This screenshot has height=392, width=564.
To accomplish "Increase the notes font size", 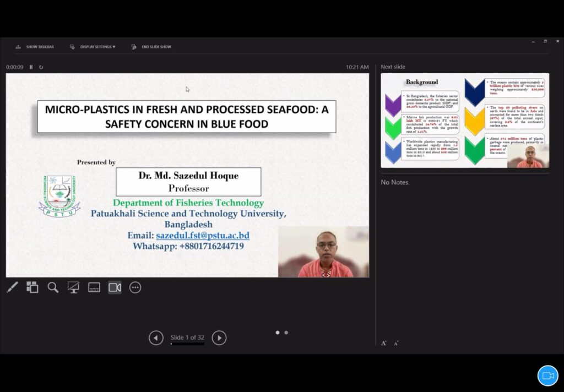I will click(384, 342).
